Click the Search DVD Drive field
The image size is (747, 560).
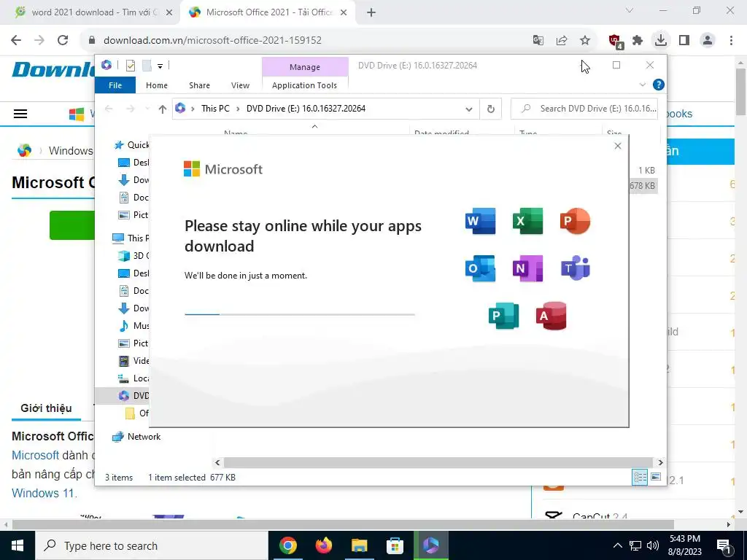(x=584, y=109)
